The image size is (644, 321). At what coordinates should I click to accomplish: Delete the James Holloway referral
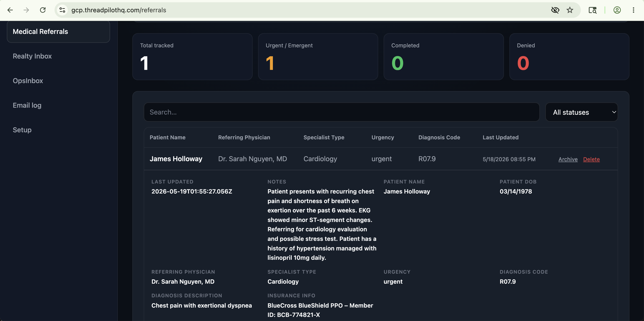591,159
